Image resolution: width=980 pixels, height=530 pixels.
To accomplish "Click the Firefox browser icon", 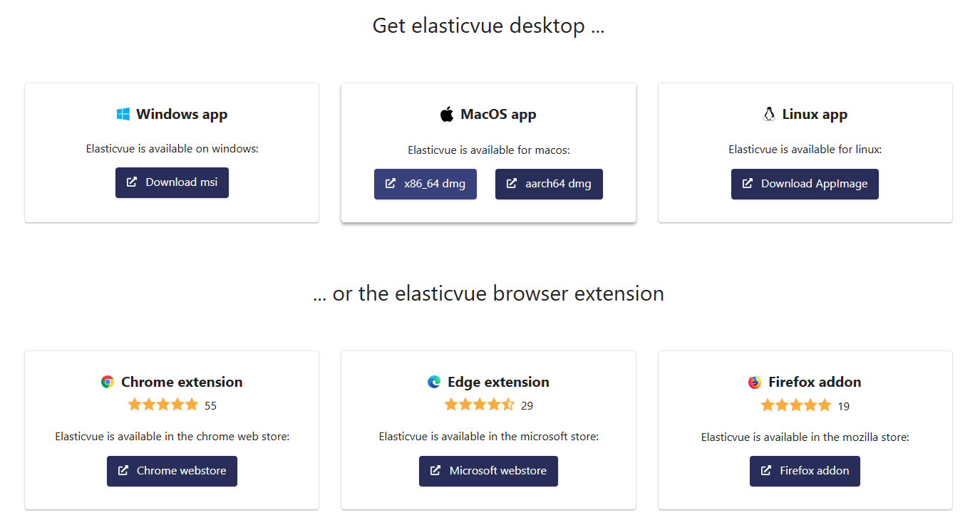I will tap(755, 383).
